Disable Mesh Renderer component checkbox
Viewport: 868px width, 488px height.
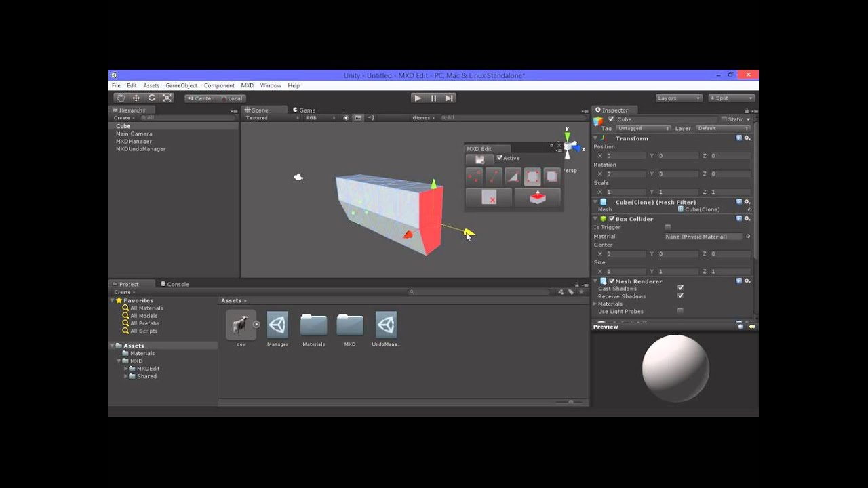coord(612,281)
